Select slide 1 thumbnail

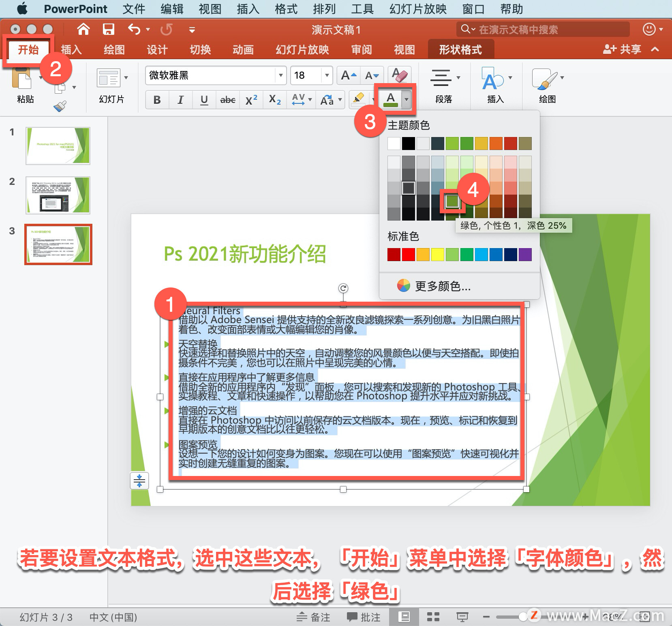click(x=58, y=146)
